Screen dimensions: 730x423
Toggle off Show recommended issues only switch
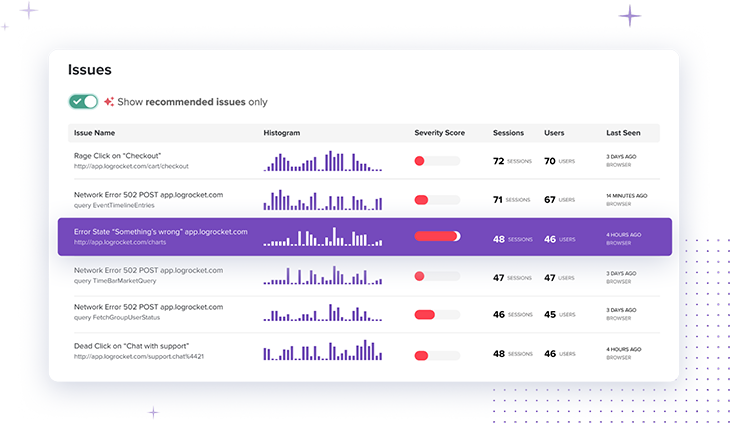point(83,101)
